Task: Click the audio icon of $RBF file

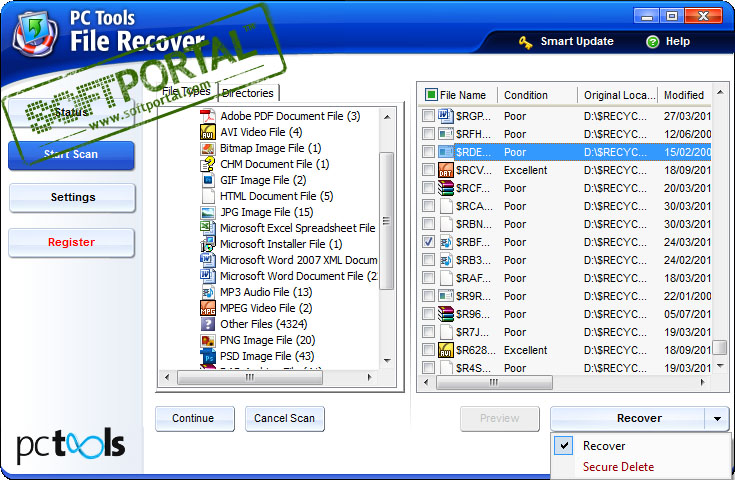Action: point(445,242)
